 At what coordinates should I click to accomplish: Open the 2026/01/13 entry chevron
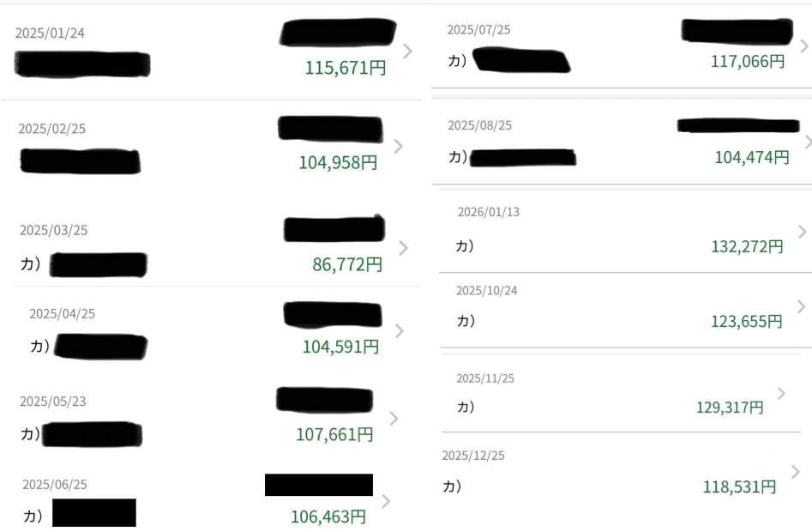pos(802,231)
